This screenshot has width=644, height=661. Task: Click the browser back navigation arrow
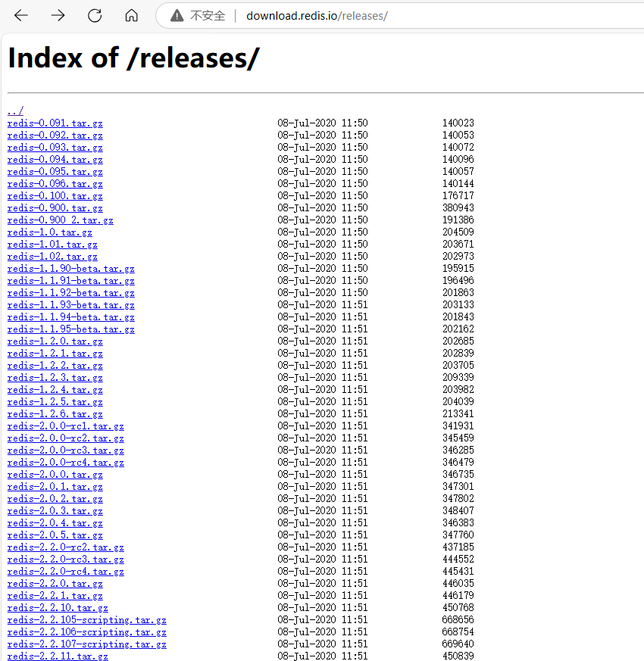pos(20,15)
